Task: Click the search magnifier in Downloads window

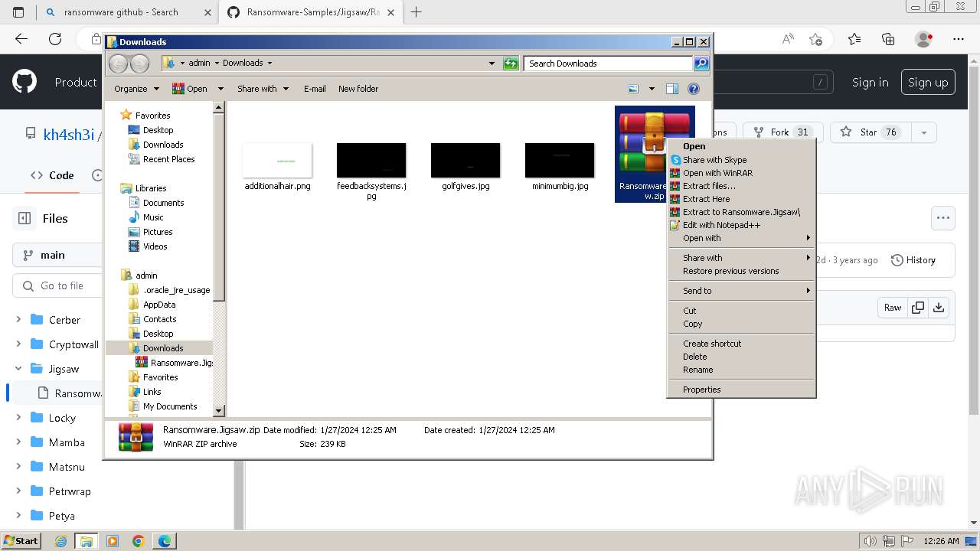Action: (x=701, y=64)
